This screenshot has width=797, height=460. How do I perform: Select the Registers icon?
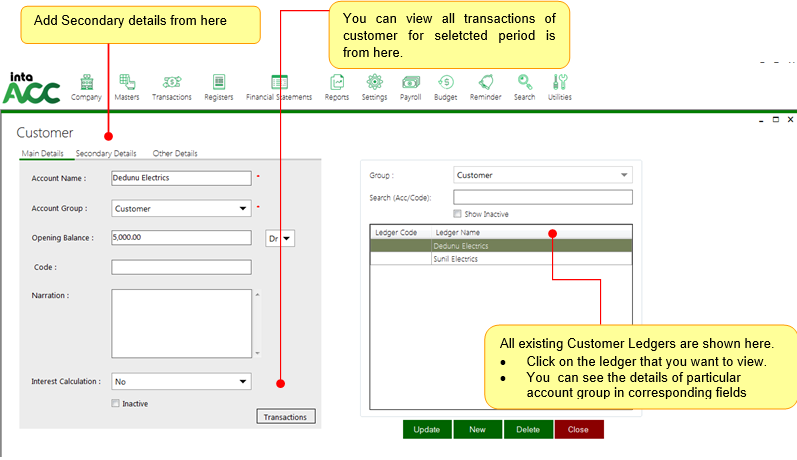(x=218, y=83)
